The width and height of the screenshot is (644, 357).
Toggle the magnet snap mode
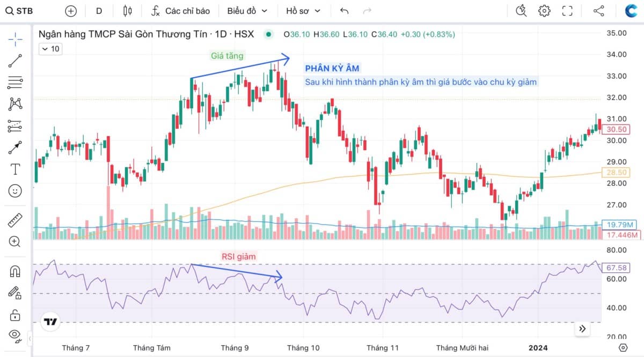(15, 271)
